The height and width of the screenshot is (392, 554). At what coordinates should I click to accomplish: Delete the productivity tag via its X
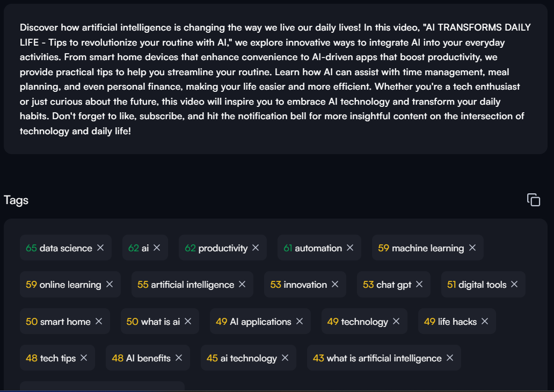(256, 248)
